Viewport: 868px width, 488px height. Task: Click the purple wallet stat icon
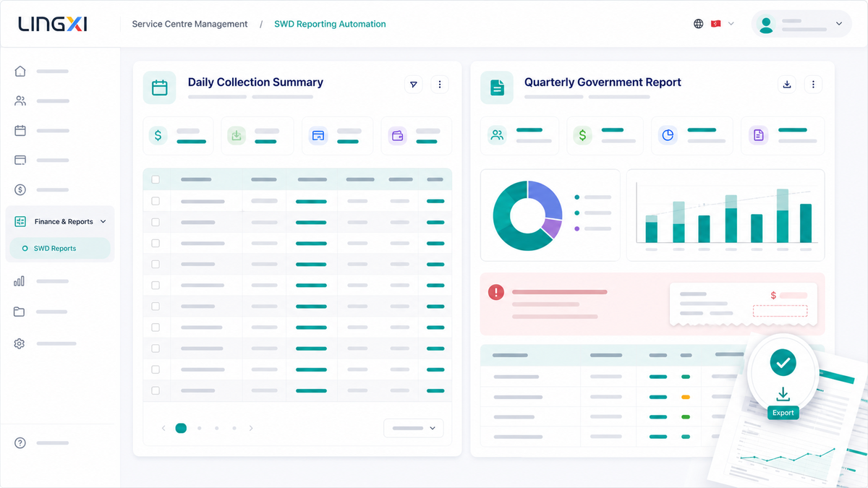[397, 135]
